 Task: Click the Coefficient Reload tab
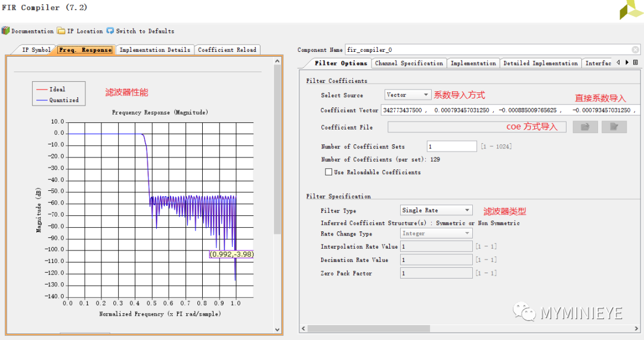click(227, 50)
